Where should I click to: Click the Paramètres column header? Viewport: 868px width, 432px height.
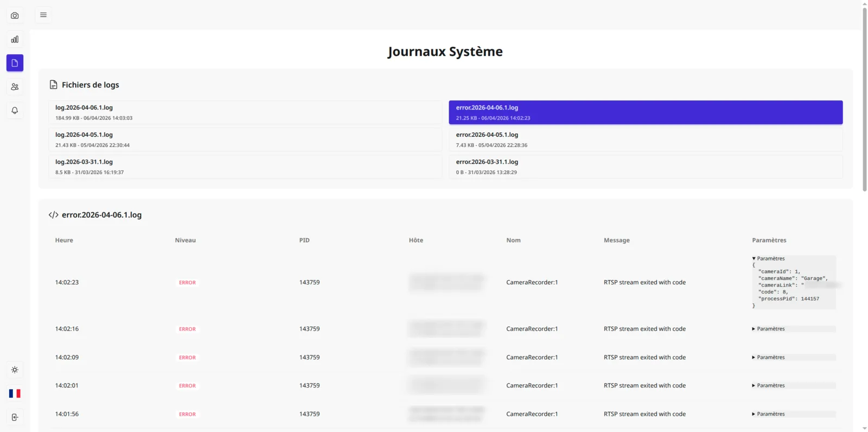point(769,240)
